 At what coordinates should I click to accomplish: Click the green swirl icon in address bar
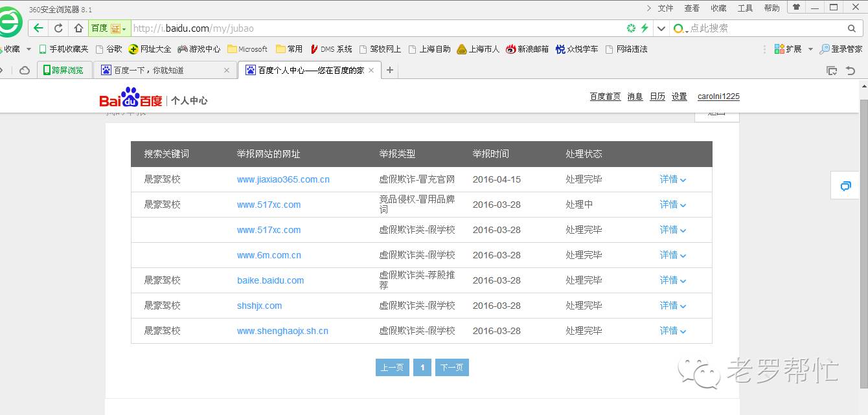(631, 28)
